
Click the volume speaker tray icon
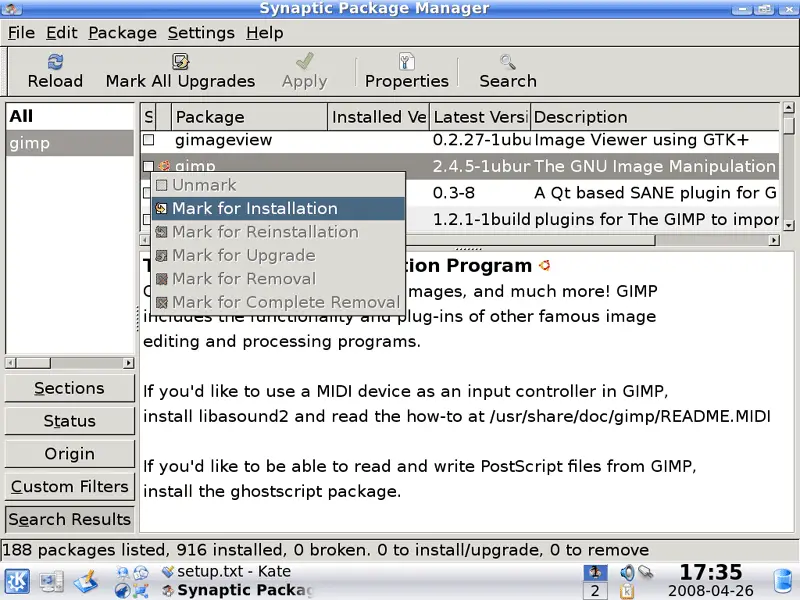point(627,572)
